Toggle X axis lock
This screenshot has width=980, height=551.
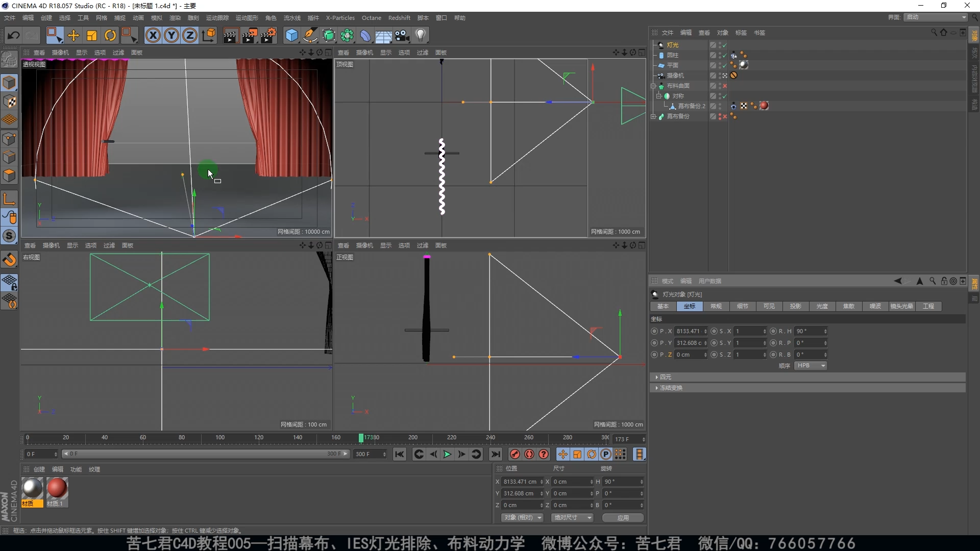click(x=153, y=35)
